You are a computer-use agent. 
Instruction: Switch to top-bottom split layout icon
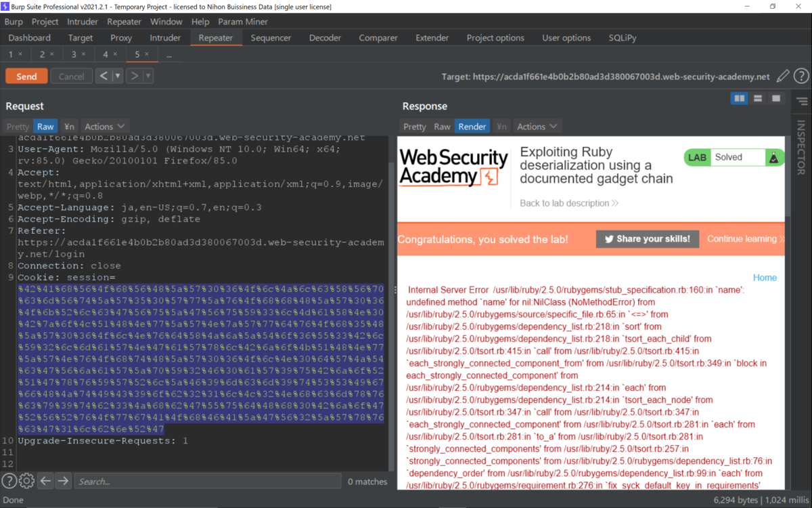tap(758, 99)
